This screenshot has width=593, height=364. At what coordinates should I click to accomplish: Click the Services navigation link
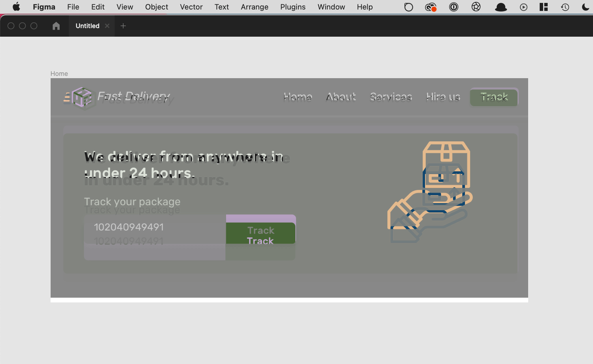391,97
